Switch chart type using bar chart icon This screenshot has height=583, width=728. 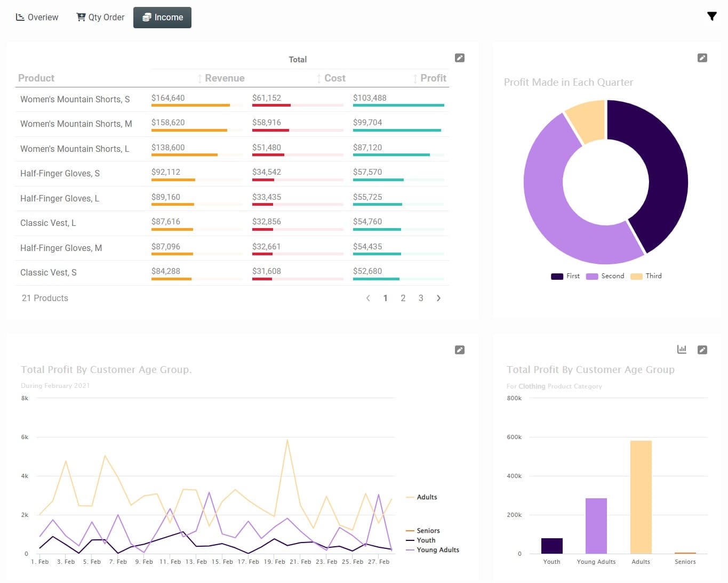(x=682, y=350)
